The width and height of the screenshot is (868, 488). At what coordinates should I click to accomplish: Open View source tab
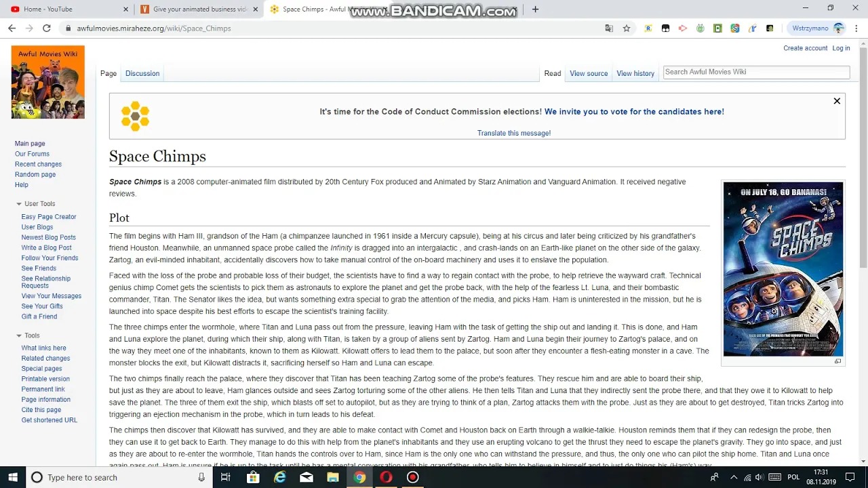(589, 73)
